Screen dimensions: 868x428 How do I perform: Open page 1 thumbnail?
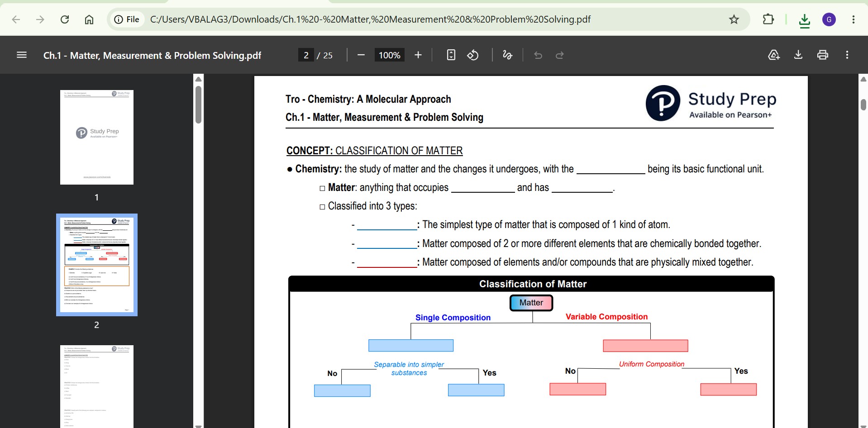(x=97, y=137)
